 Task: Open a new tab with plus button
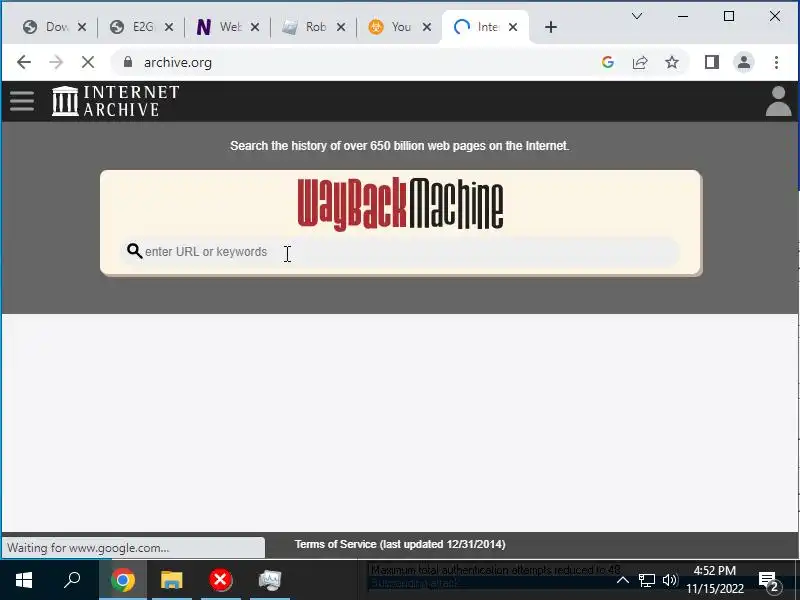(551, 27)
